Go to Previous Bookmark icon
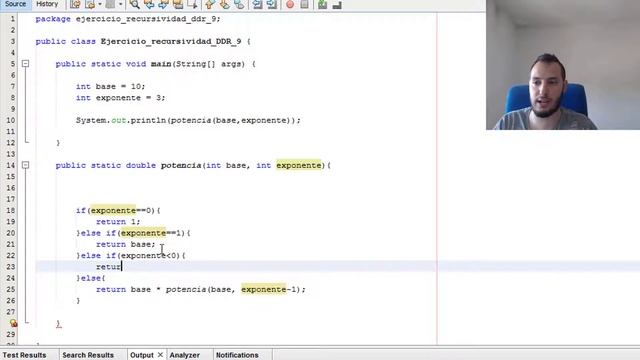The width and height of the screenshot is (640, 360). click(210, 4)
